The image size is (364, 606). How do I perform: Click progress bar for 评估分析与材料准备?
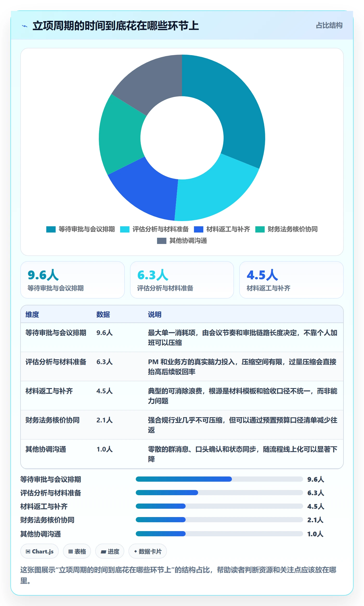click(219, 493)
